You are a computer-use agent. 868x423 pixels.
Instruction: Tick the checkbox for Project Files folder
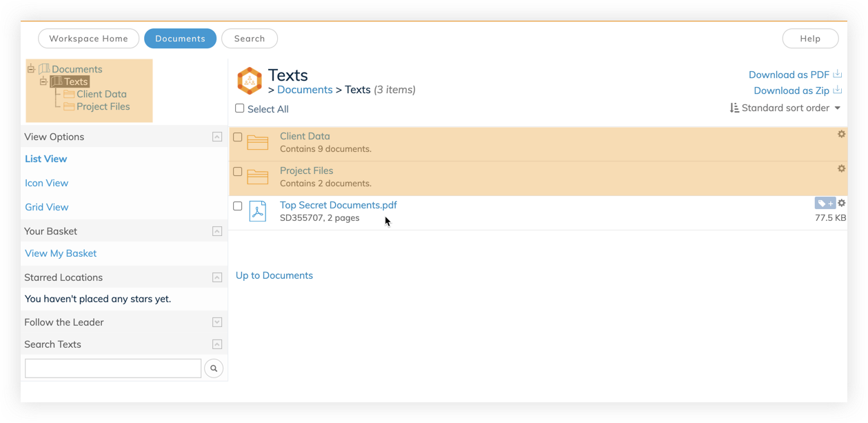pyautogui.click(x=238, y=171)
